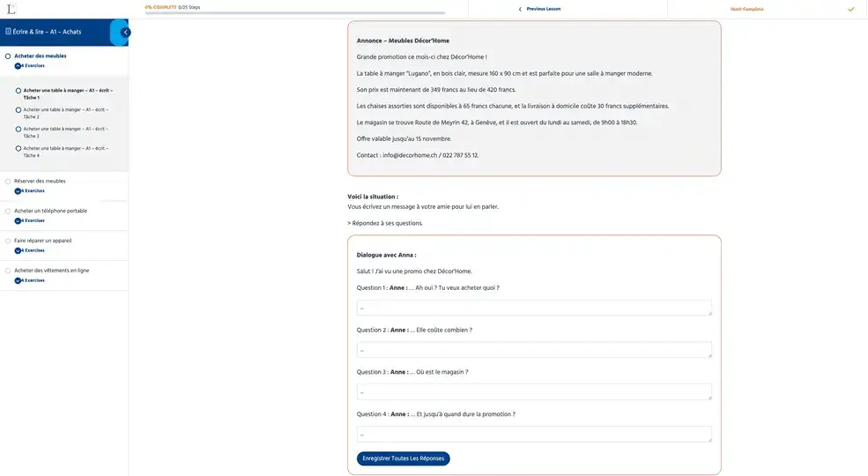Click the site logo in the top-left corner

[11, 9]
